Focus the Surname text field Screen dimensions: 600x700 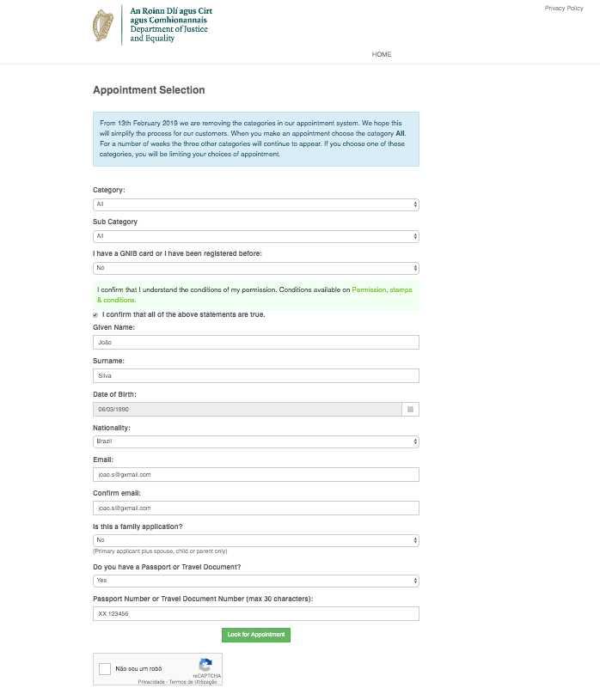pyautogui.click(x=255, y=375)
